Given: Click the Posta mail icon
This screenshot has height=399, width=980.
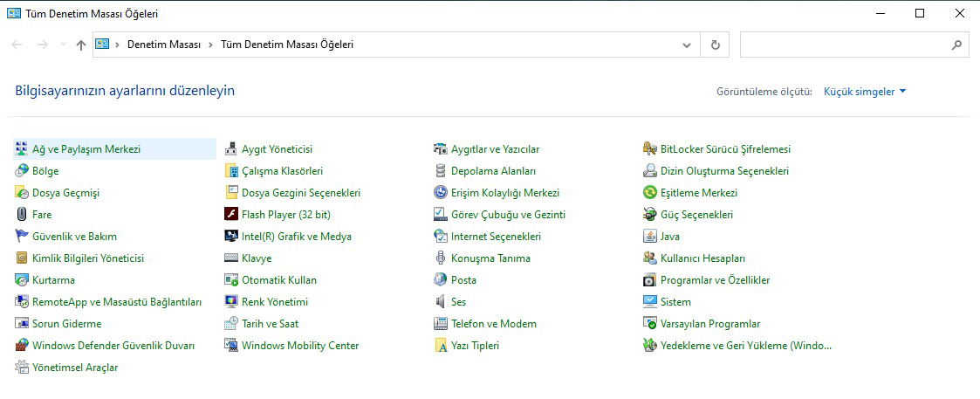Looking at the screenshot, I should (441, 280).
